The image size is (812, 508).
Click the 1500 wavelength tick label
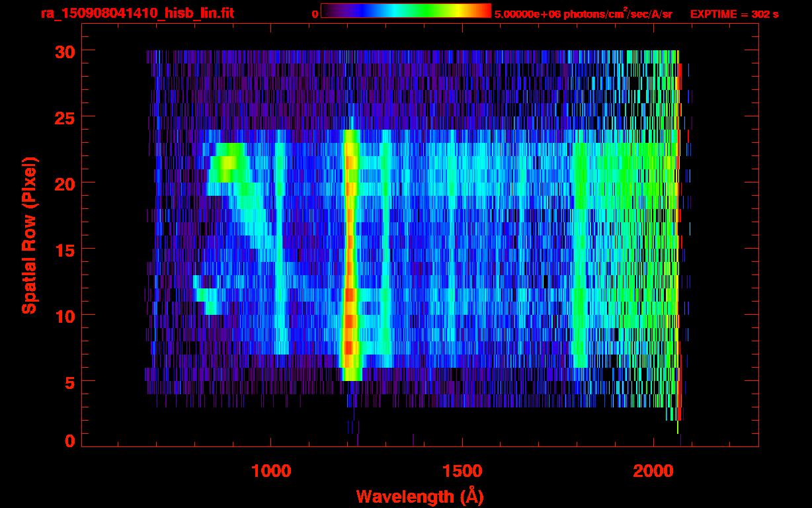pos(462,470)
